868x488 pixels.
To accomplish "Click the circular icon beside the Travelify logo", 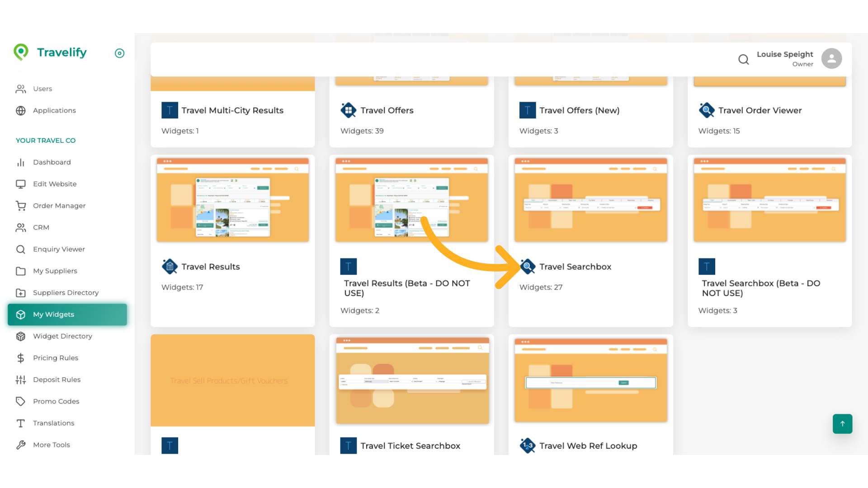I will (x=119, y=53).
